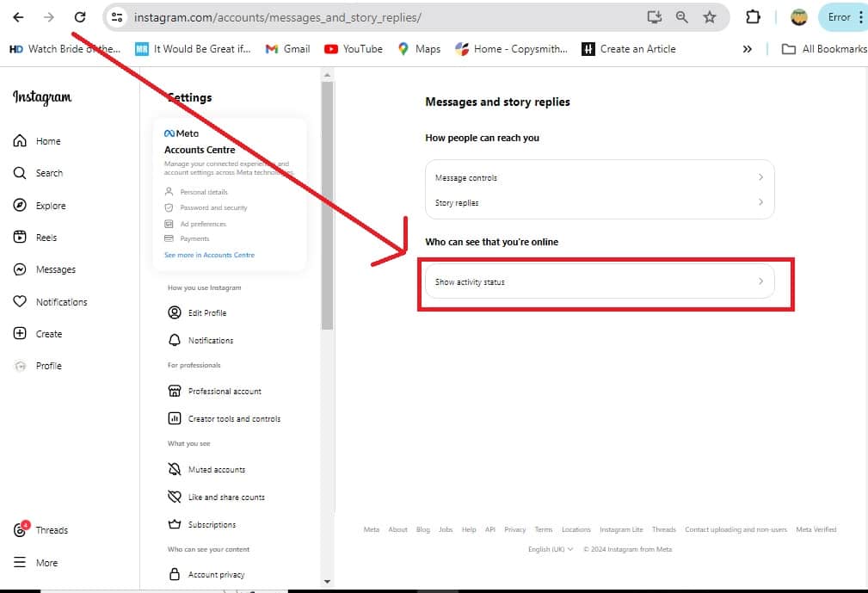Click the Meta footer link
The image size is (868, 593).
(372, 529)
